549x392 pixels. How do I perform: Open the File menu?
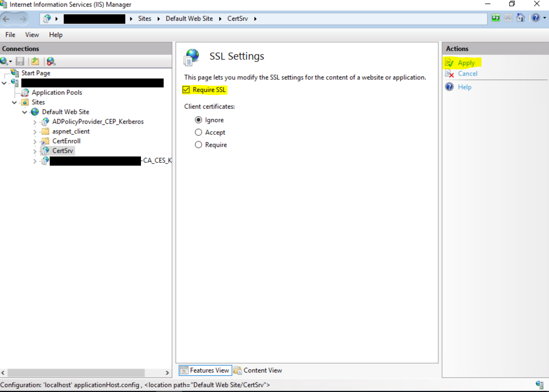10,35
